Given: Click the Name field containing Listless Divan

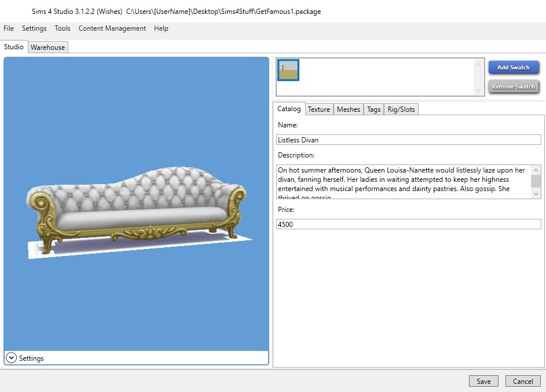Looking at the screenshot, I should 408,140.
